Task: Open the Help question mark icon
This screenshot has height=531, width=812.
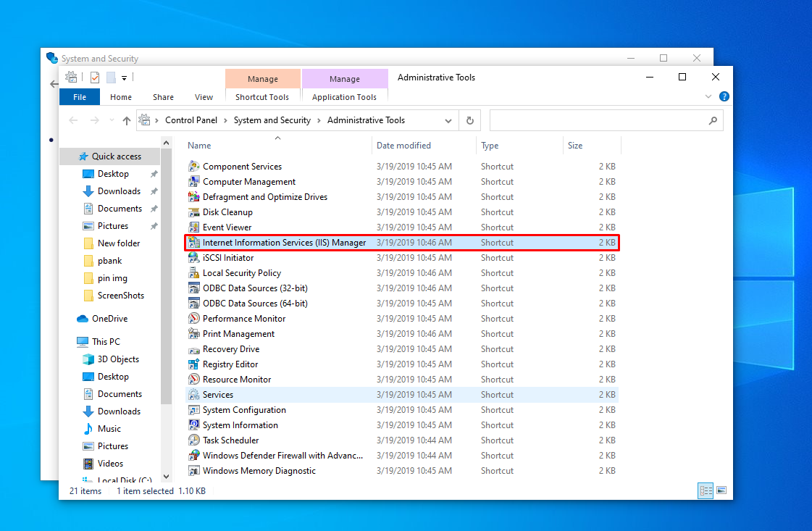Action: click(724, 96)
